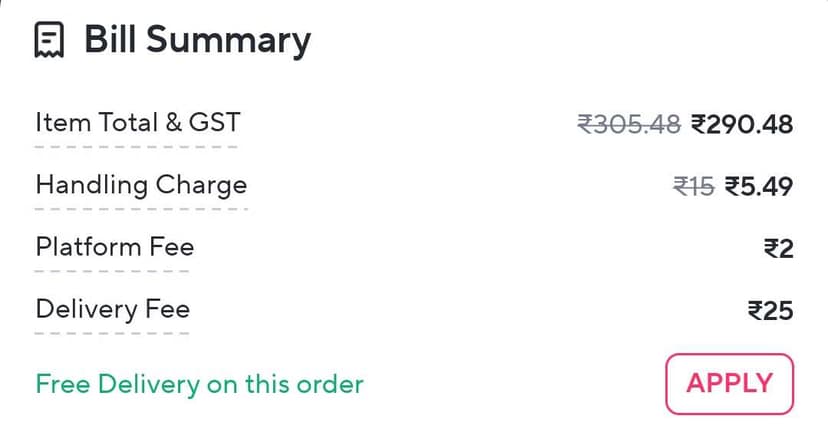Show Handling Charge info tooltip
Screen dimensions: 828x439
[x=141, y=185]
